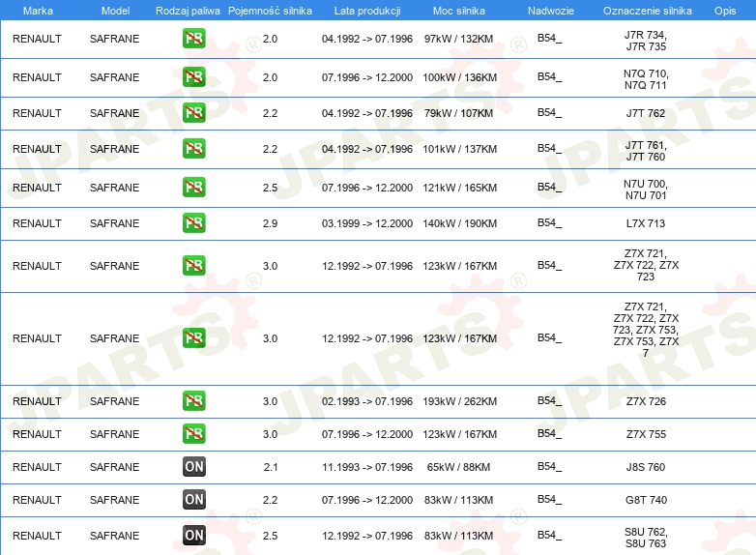Click the 193kW / 262KM power value
Screen dimensions: 756x555
coord(459,401)
